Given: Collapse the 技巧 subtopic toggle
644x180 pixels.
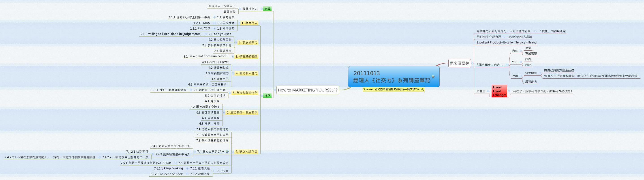Looking at the screenshot, I should tap(262, 96).
